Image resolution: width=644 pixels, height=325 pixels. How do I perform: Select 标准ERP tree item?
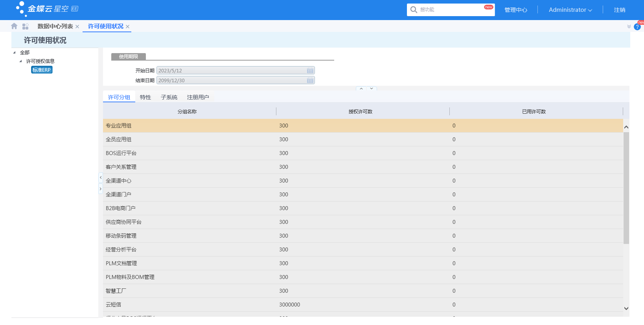point(42,70)
